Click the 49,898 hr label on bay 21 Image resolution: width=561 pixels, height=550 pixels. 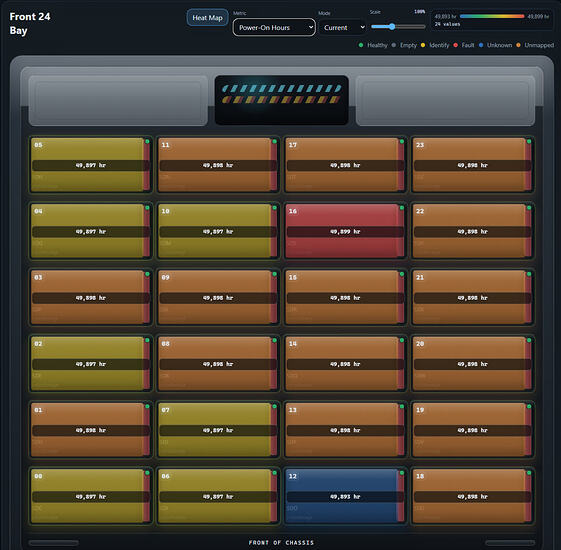pyautogui.click(x=472, y=298)
